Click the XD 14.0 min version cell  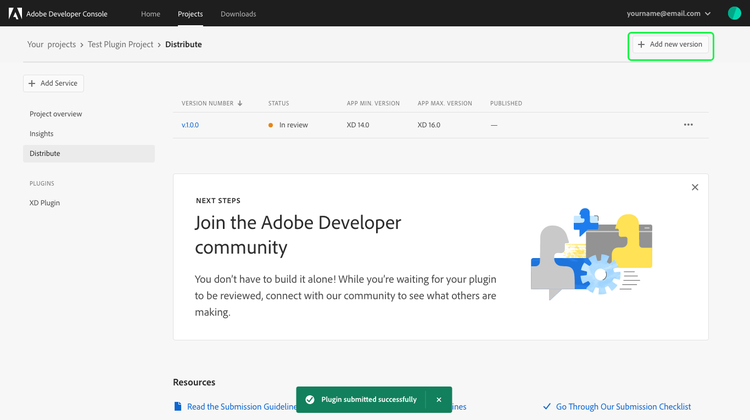pyautogui.click(x=358, y=125)
